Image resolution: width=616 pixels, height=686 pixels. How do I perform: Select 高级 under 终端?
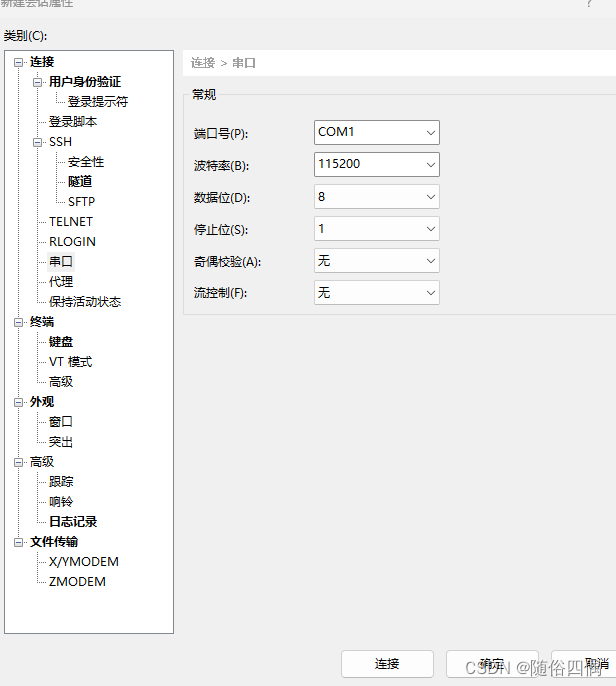[x=61, y=382]
